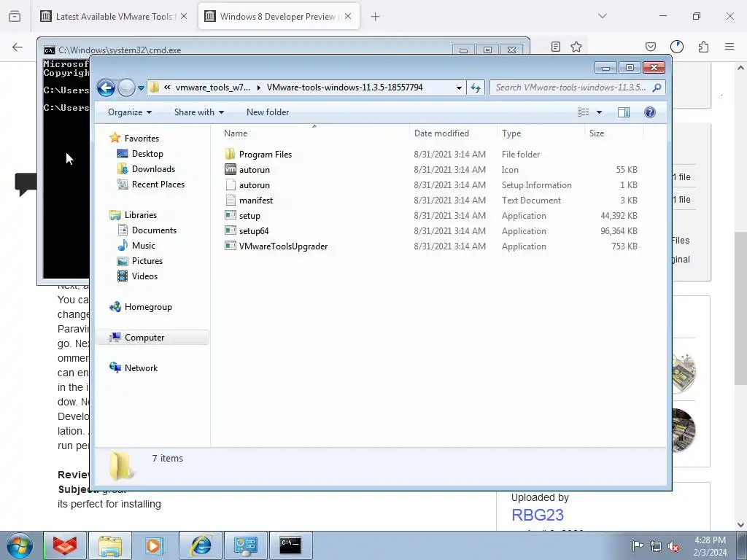Select the Program Files folder
Image resolution: width=747 pixels, height=560 pixels.
(266, 155)
